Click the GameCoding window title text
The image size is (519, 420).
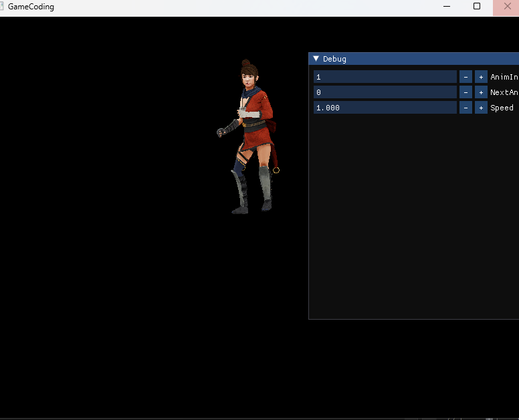31,7
